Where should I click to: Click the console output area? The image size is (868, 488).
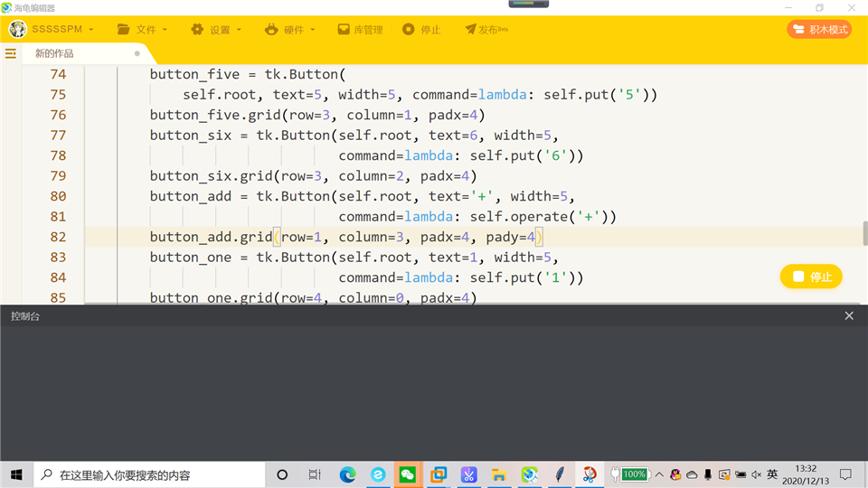(434, 393)
